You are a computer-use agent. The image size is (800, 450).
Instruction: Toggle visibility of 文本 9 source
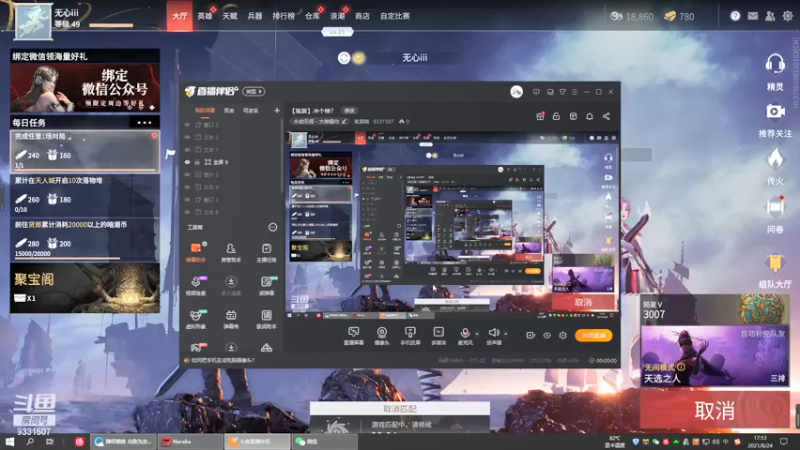coord(187,187)
